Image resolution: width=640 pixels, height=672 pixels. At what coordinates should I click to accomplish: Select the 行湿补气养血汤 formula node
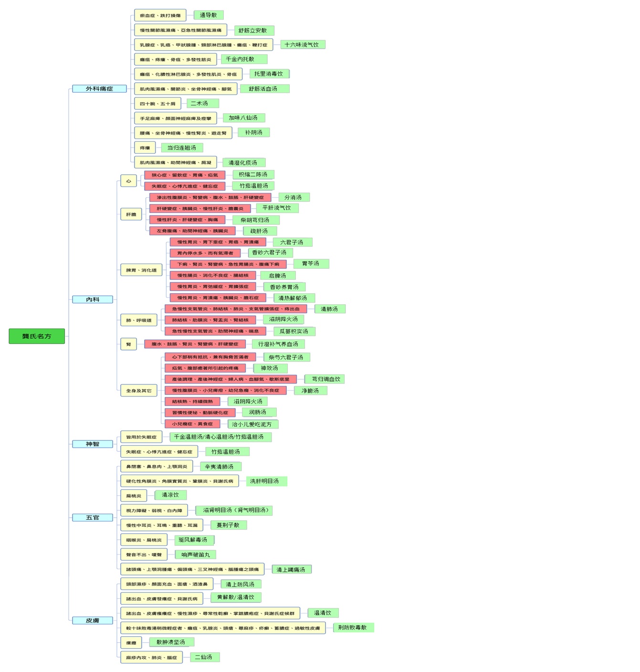[x=278, y=344]
